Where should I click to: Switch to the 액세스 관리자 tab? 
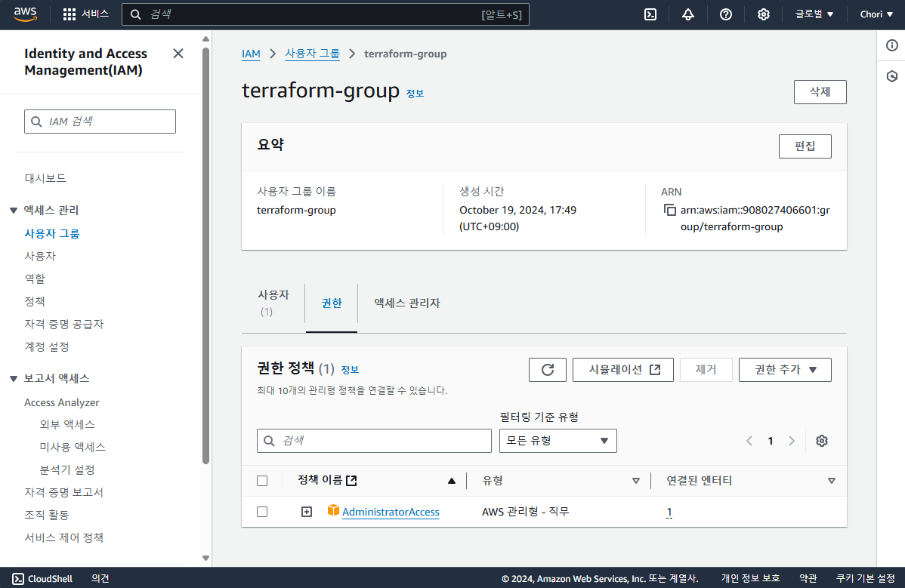point(407,303)
